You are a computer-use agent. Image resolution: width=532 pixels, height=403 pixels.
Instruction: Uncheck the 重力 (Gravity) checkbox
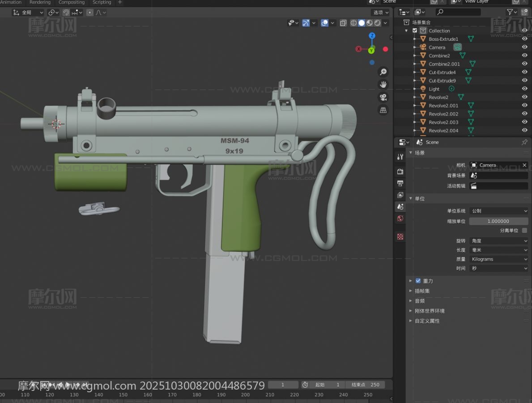pos(418,281)
